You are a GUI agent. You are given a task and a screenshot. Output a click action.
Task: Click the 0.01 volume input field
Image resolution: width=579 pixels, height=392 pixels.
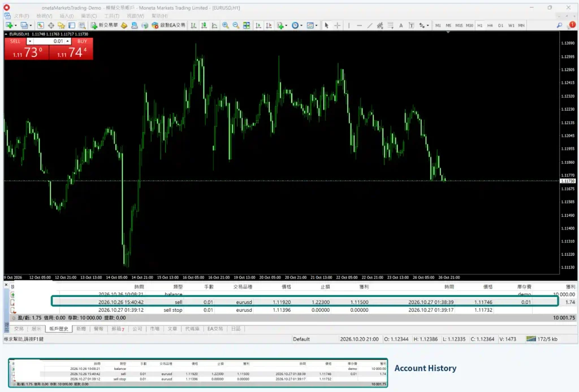(x=49, y=41)
